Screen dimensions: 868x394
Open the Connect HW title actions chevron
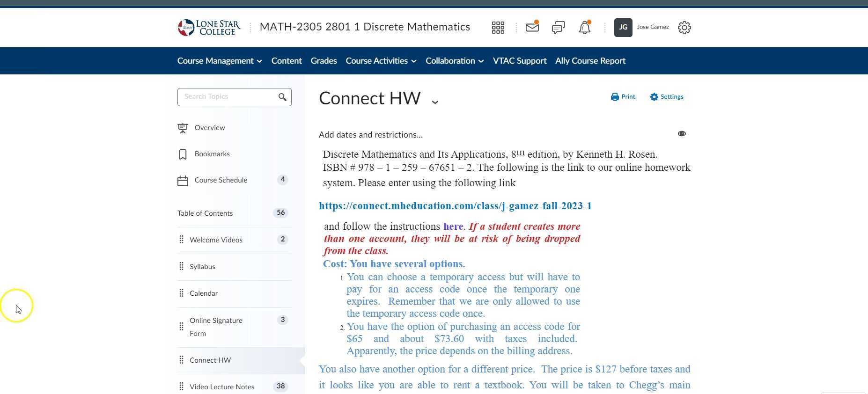435,102
